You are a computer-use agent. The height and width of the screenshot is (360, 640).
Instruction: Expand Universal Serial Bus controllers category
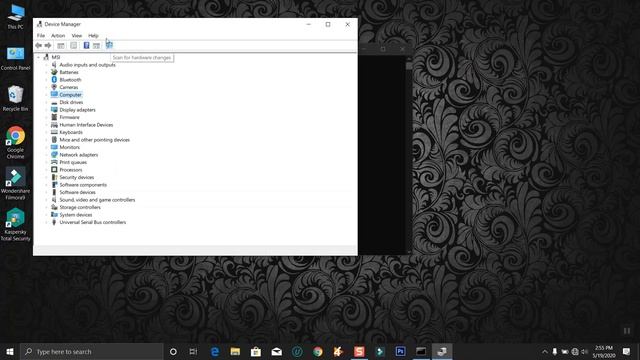click(46, 222)
